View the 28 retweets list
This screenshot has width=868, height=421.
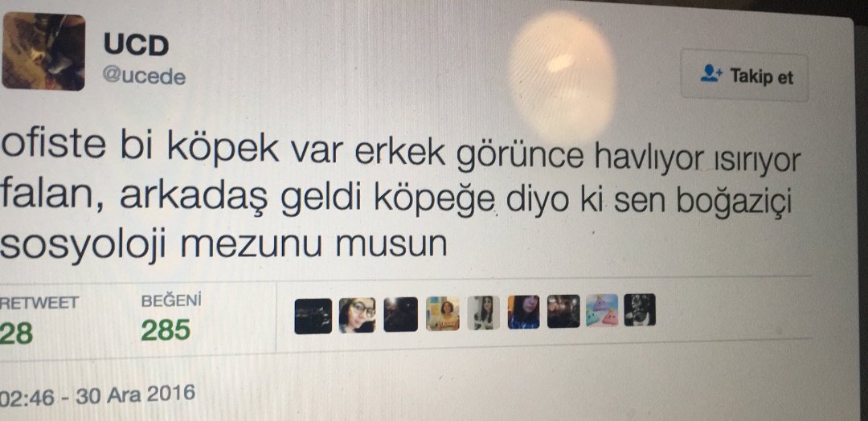(17, 334)
